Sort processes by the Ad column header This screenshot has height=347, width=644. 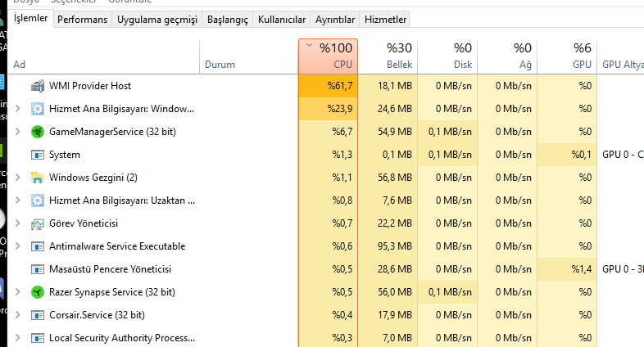click(x=103, y=56)
